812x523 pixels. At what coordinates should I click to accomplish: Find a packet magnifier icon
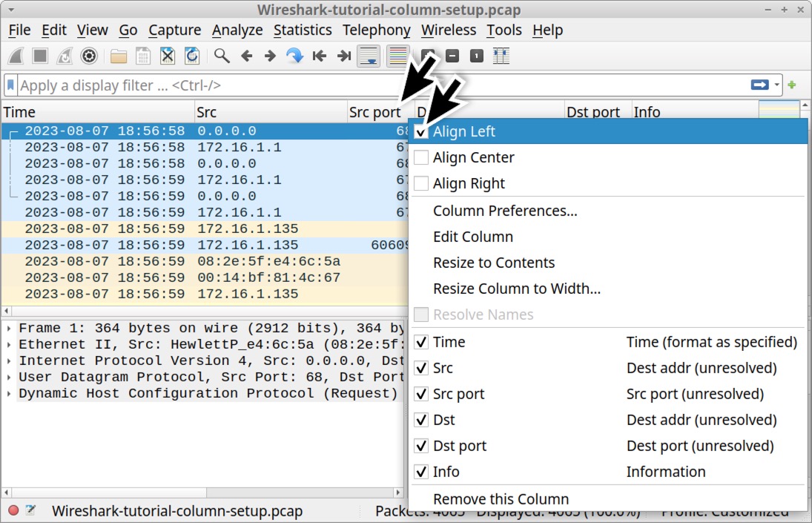(222, 56)
